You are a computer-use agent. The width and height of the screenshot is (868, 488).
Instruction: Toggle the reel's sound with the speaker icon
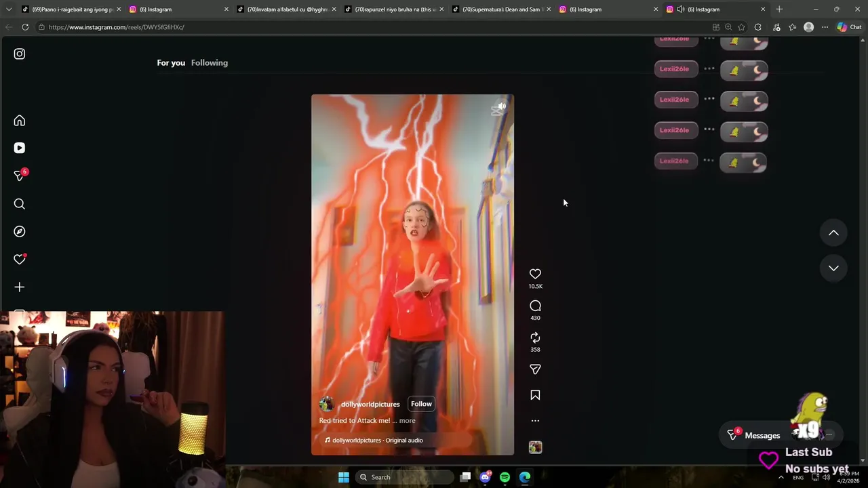pos(501,106)
